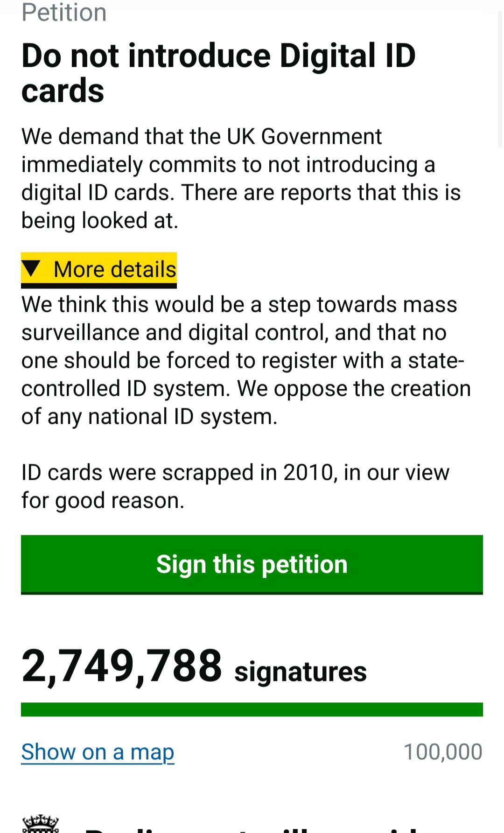Click the There are reports sentence in the summary

(x=321, y=193)
